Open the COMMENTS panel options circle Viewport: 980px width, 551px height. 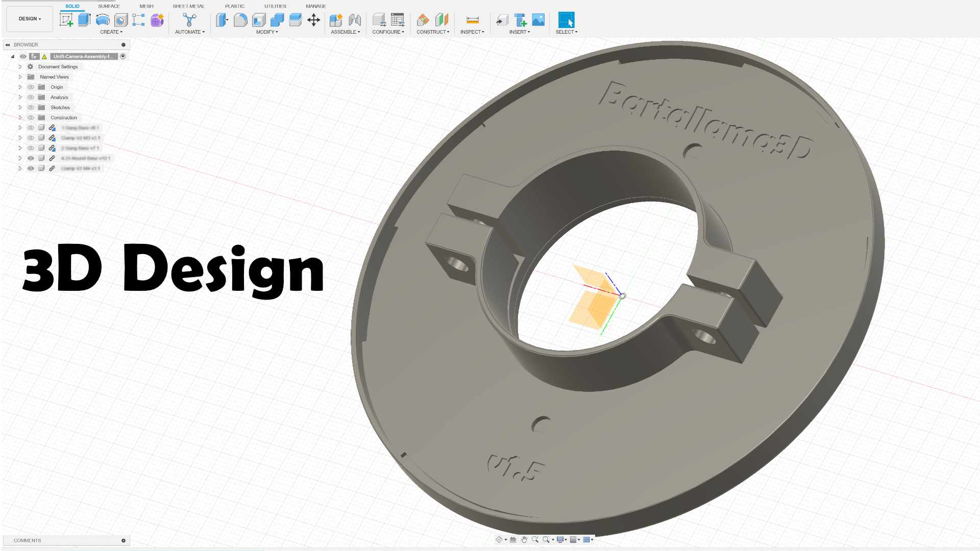point(124,540)
